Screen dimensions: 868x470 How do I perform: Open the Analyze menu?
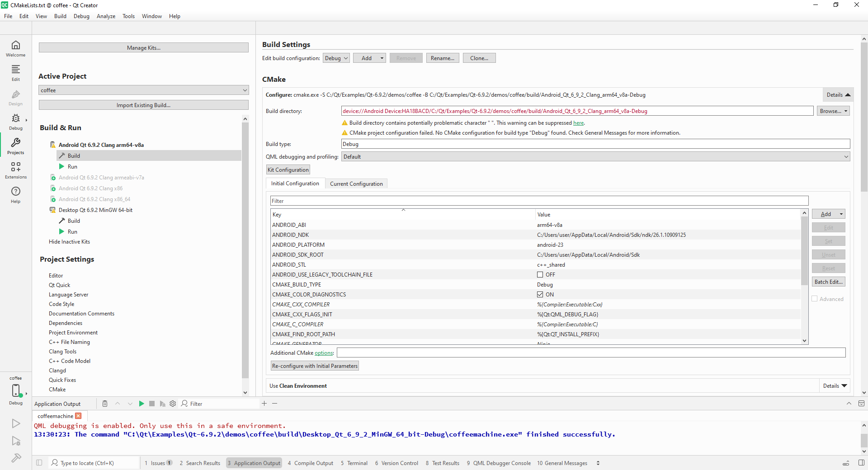point(106,16)
